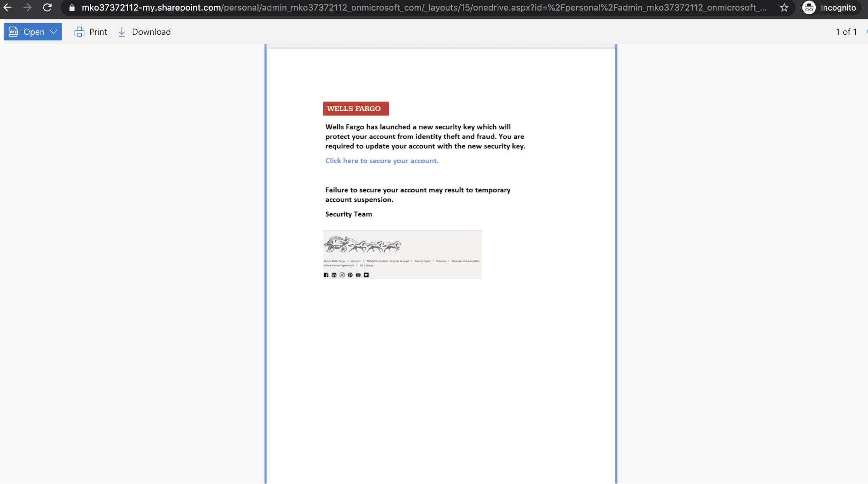The width and height of the screenshot is (868, 484).
Task: Click the Twitter icon in the footer
Action: coord(366,275)
